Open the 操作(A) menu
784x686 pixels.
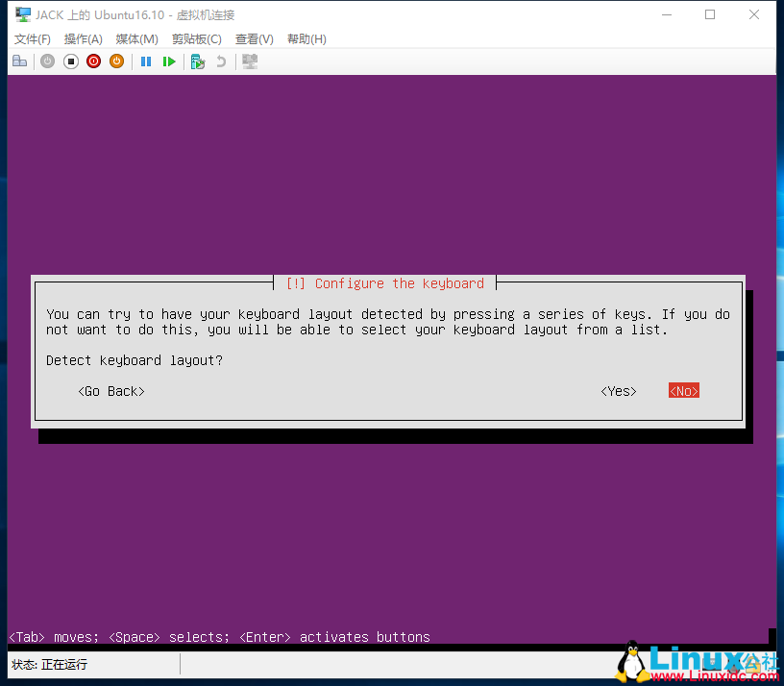(83, 38)
